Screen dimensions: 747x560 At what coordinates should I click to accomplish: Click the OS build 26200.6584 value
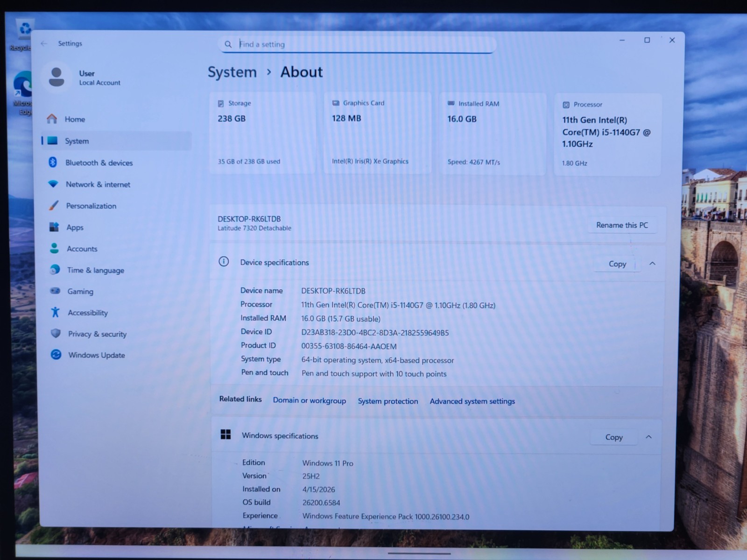(321, 503)
